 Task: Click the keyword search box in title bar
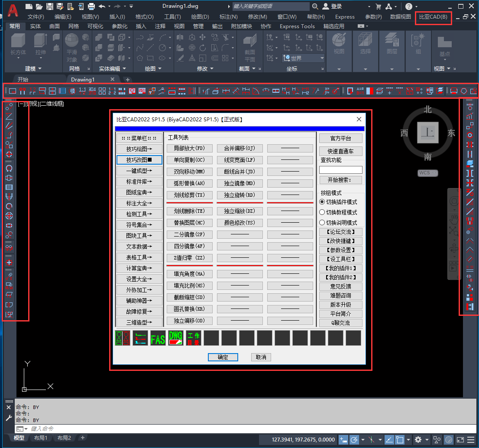coord(271,6)
